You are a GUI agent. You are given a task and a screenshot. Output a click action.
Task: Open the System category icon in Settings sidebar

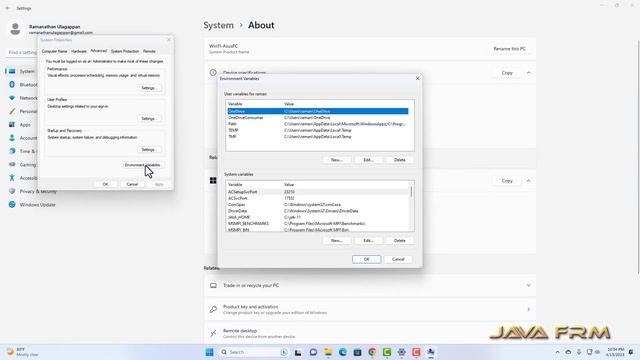tap(12, 71)
